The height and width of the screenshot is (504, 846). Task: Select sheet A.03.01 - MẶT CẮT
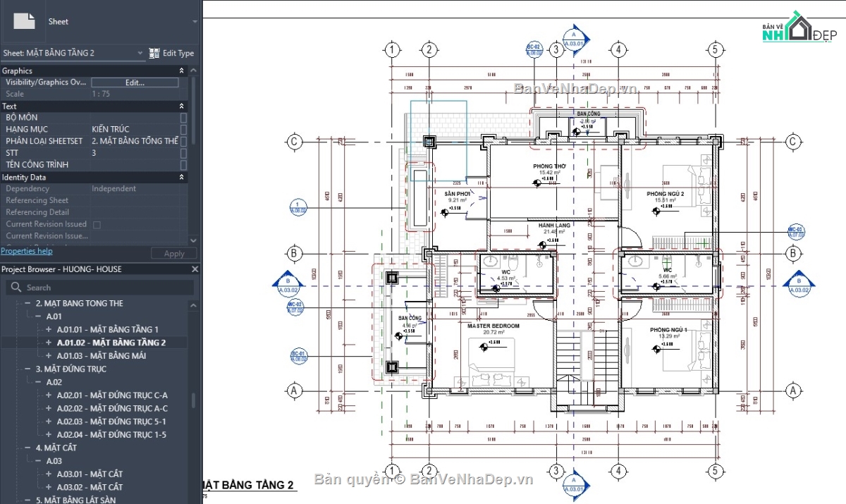tap(90, 474)
